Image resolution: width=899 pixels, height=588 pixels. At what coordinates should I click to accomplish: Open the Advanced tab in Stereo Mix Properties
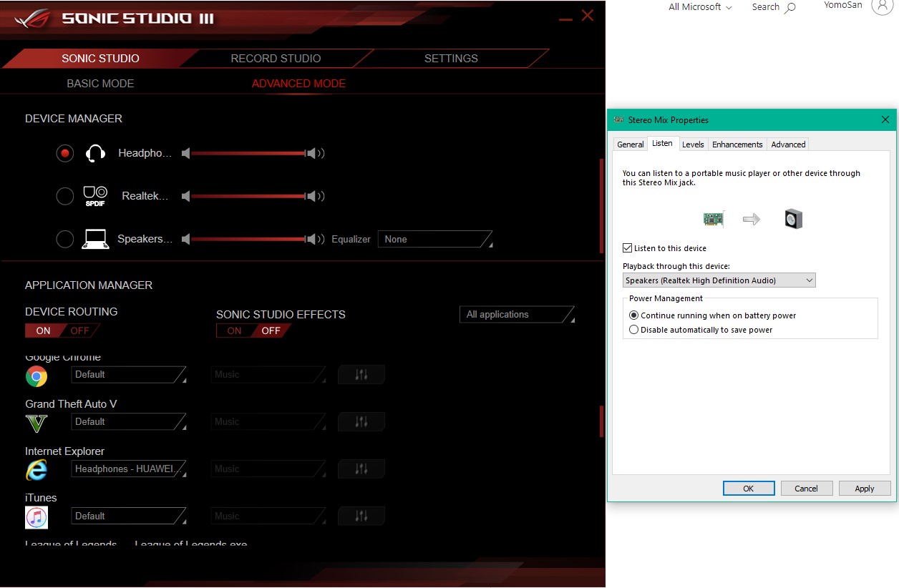[788, 144]
